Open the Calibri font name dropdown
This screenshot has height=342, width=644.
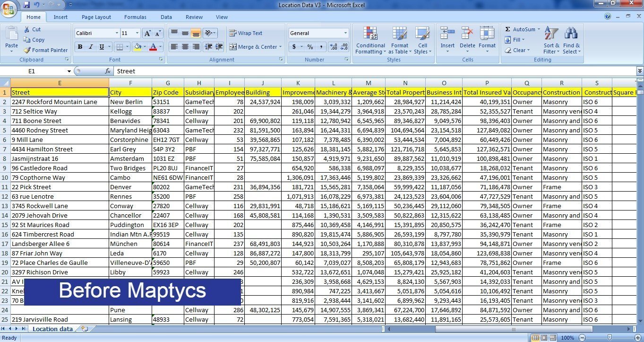pyautogui.click(x=117, y=33)
